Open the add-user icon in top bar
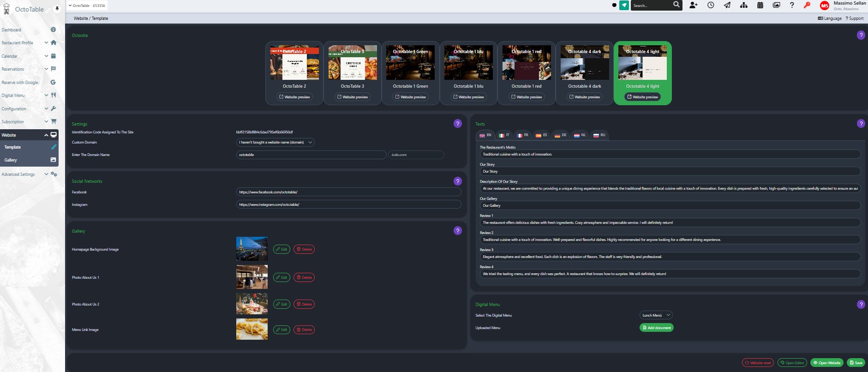Screen dimensions: 868x372 [694, 5]
